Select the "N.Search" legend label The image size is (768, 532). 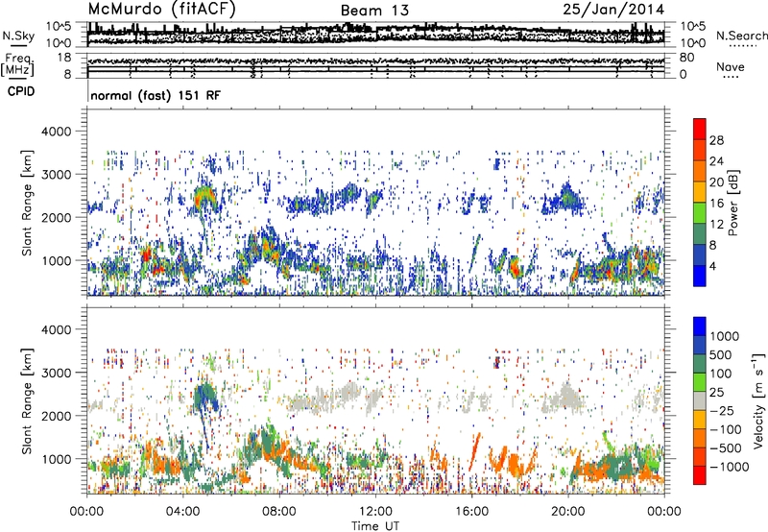point(741,36)
